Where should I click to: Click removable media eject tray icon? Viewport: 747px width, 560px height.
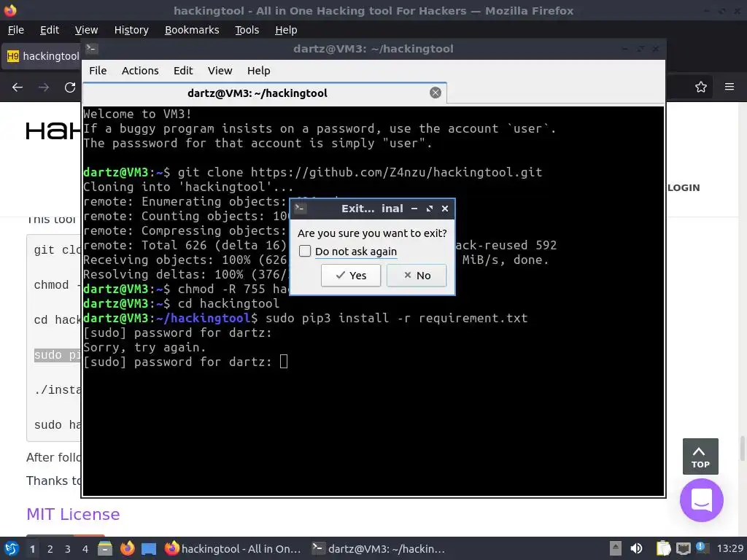tap(616, 548)
